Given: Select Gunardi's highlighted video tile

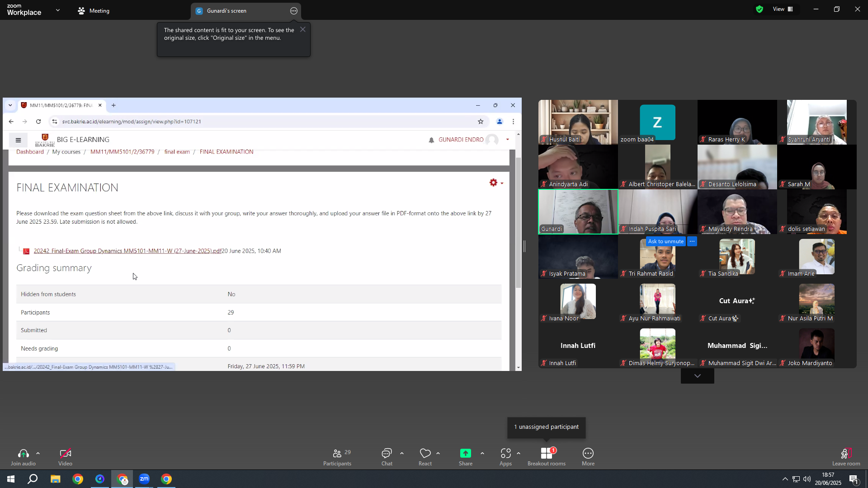Looking at the screenshot, I should click(x=578, y=212).
